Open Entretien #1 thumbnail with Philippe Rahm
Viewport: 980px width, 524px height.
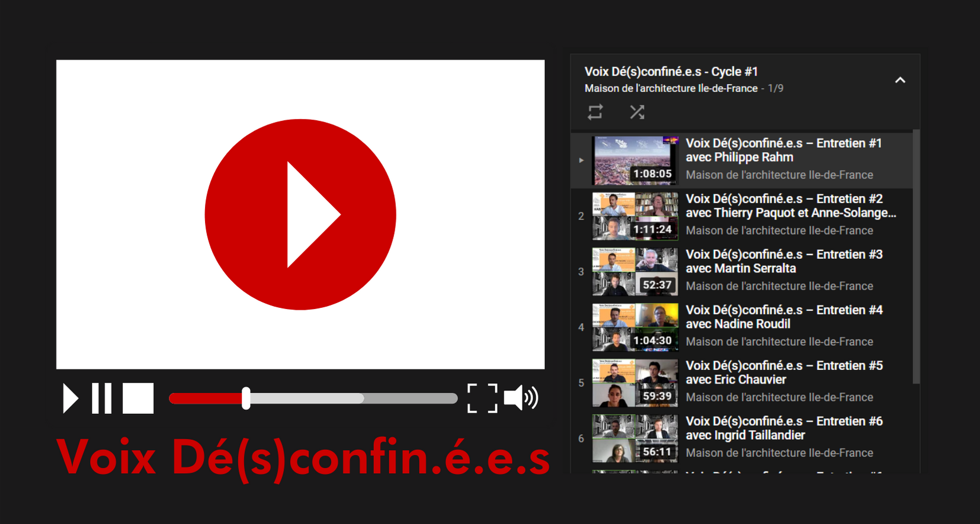[x=635, y=160]
